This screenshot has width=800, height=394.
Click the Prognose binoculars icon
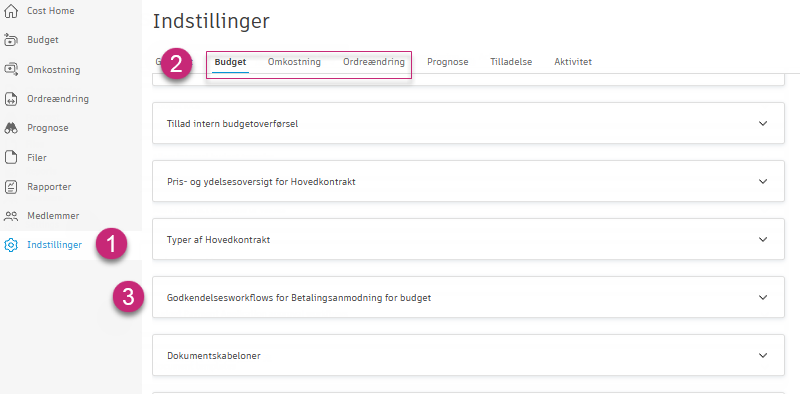tap(11, 128)
